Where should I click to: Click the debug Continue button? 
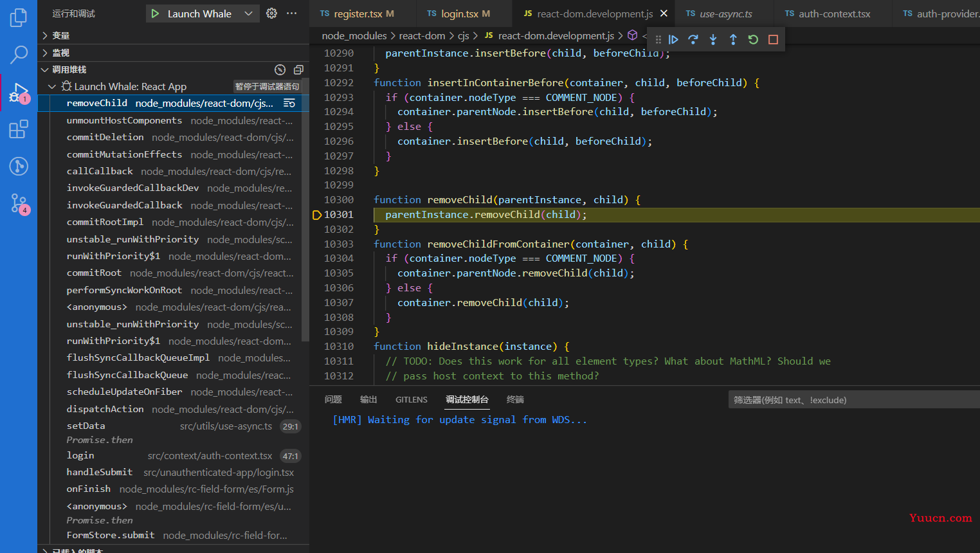673,40
